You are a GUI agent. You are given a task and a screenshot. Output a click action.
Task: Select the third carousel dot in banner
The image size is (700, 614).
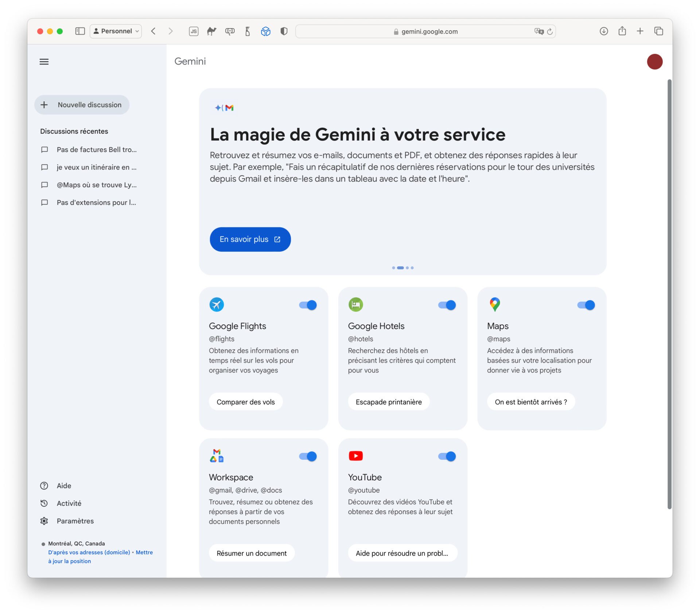click(x=407, y=268)
